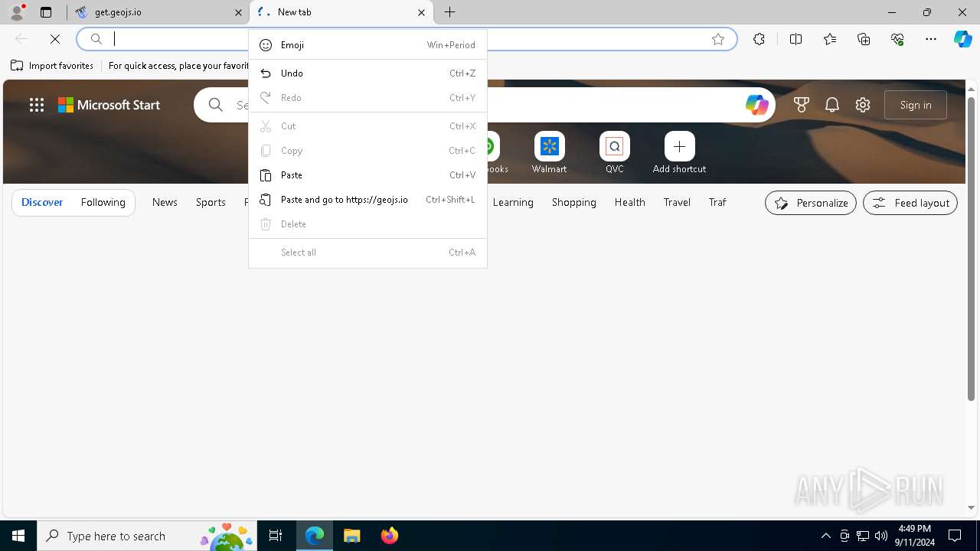Open a new tab with the plus button
The height and width of the screenshot is (551, 980).
(x=450, y=12)
